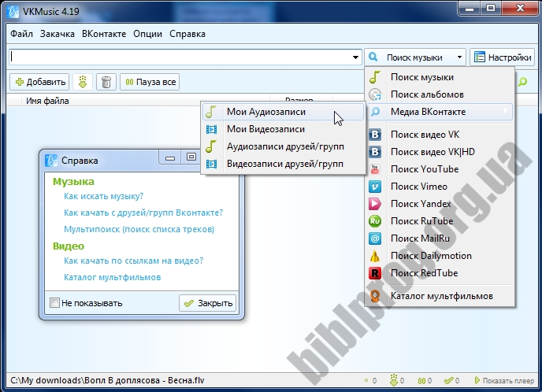Screen dimensions: 542x392
Task: Click RuTube green icon in search menu
Action: [375, 221]
